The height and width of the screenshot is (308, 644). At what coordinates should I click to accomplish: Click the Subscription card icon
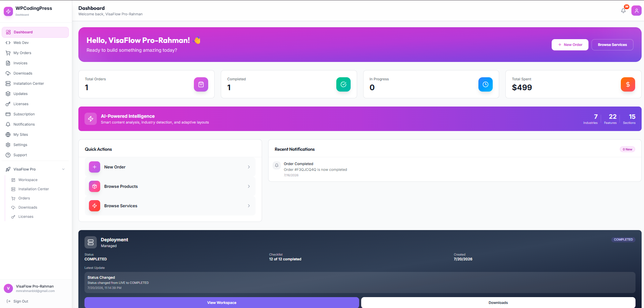[8, 114]
